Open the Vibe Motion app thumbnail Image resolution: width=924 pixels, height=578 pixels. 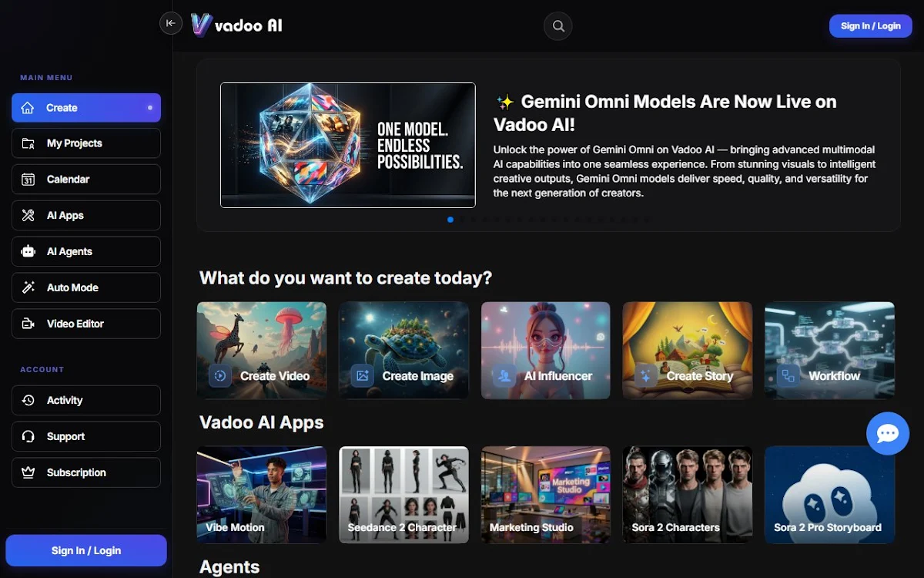point(262,495)
